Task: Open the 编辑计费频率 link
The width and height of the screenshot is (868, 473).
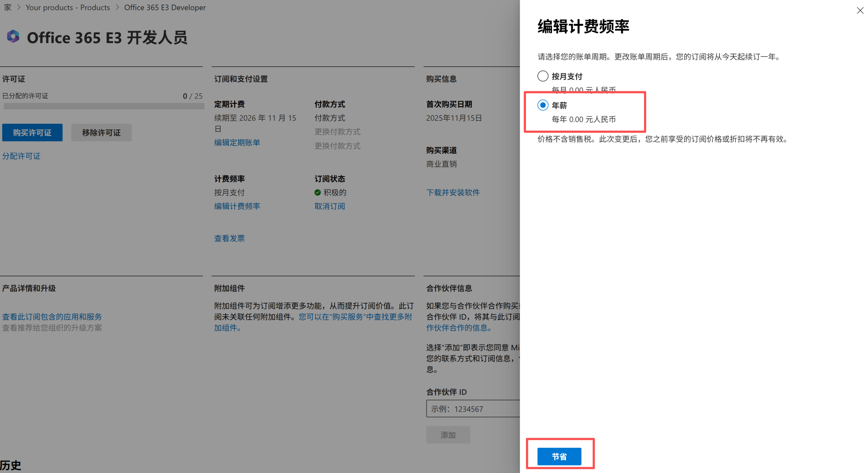Action: 237,206
